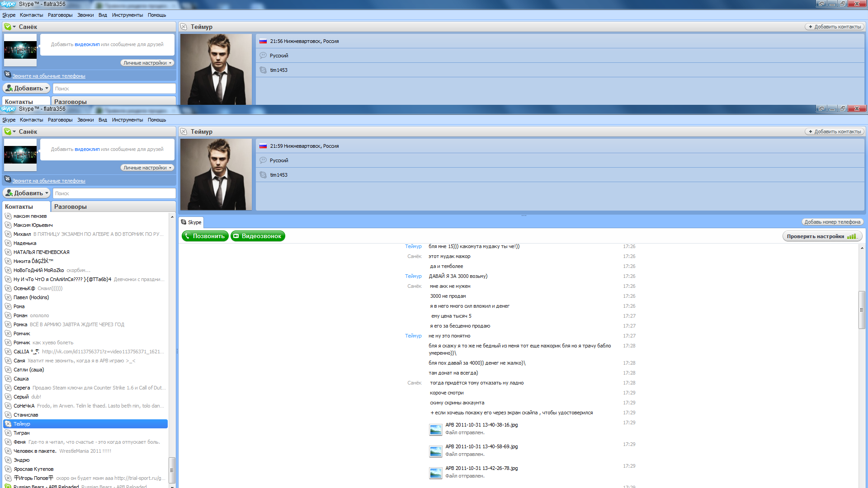This screenshot has height=488, width=868.
Task: Start a Видеозвонок video call
Action: 258,236
